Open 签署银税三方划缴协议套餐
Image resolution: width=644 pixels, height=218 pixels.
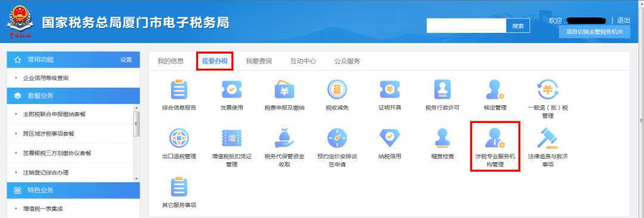point(57,153)
